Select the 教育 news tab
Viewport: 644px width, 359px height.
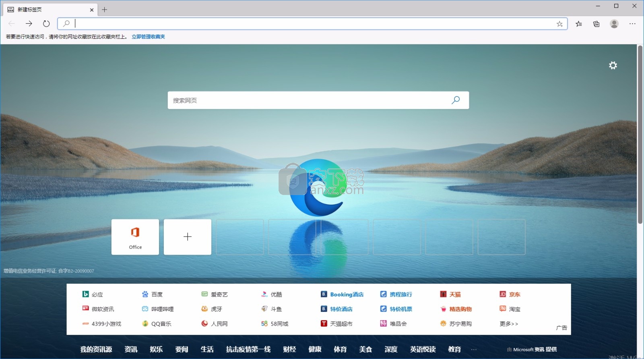pyautogui.click(x=454, y=349)
